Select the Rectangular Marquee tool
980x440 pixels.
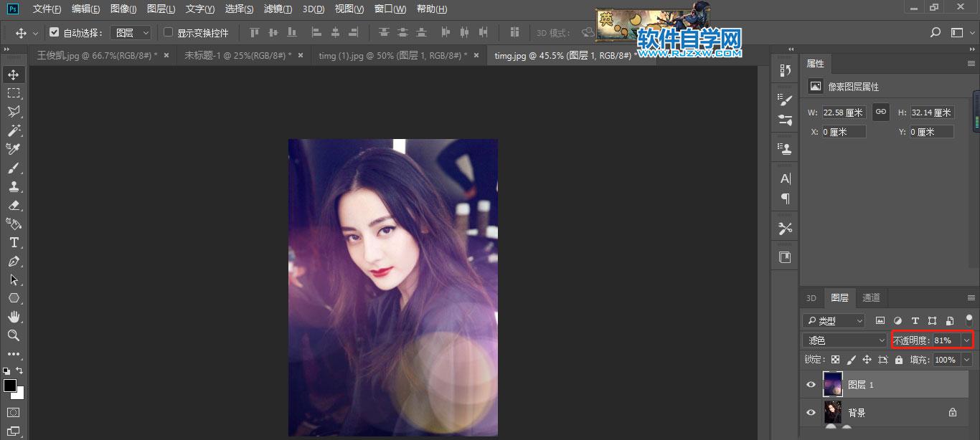[x=14, y=93]
